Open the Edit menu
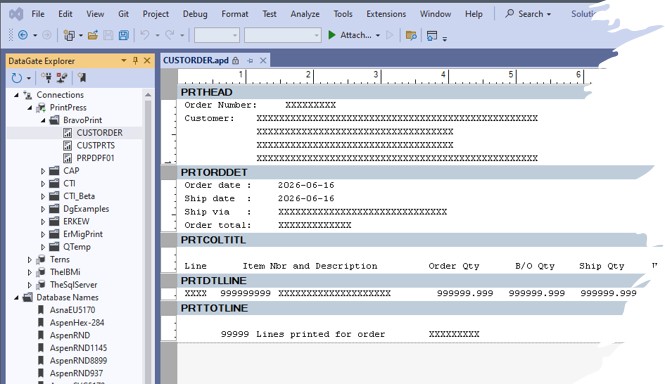 [65, 14]
